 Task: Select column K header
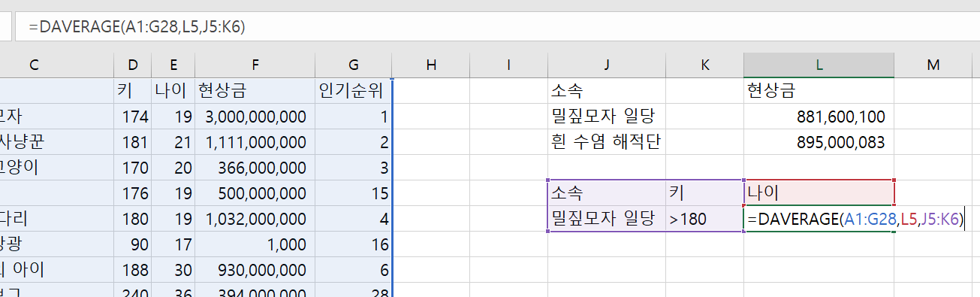704,65
